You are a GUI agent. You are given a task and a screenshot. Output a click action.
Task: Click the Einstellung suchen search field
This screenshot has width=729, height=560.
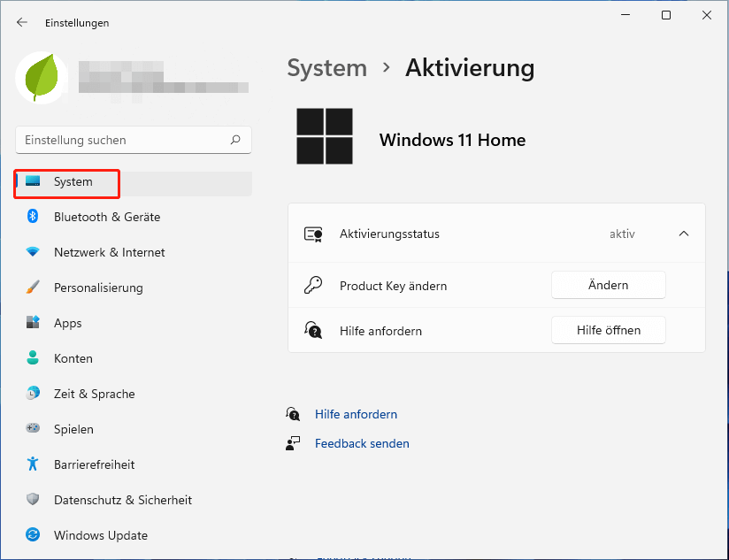point(126,140)
